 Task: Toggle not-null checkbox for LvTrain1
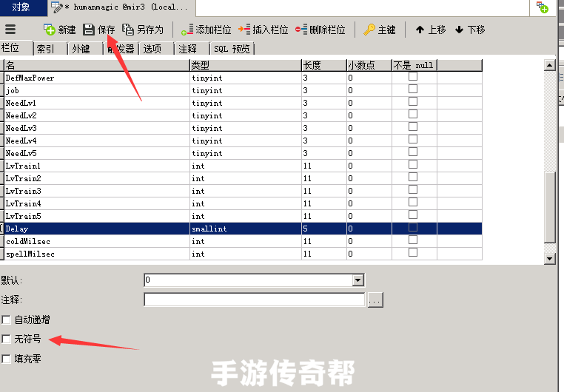pos(413,164)
